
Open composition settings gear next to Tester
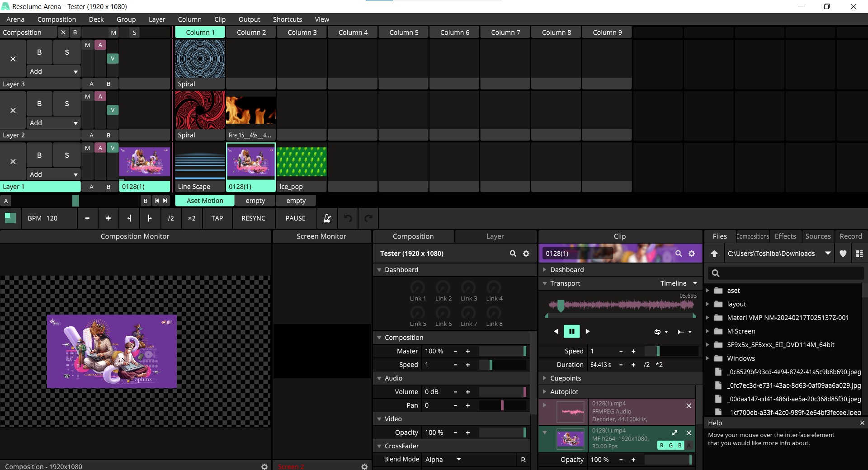tap(526, 254)
